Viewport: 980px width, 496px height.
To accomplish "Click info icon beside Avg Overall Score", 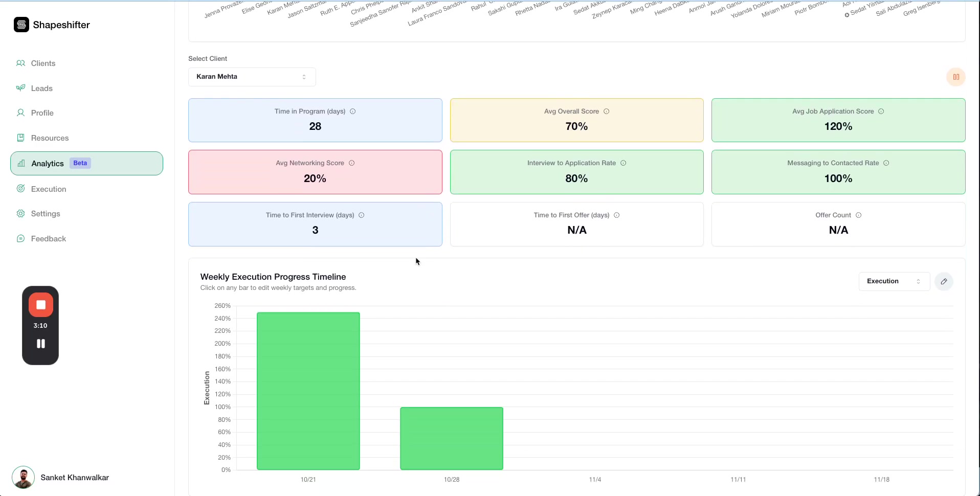I will (x=606, y=111).
